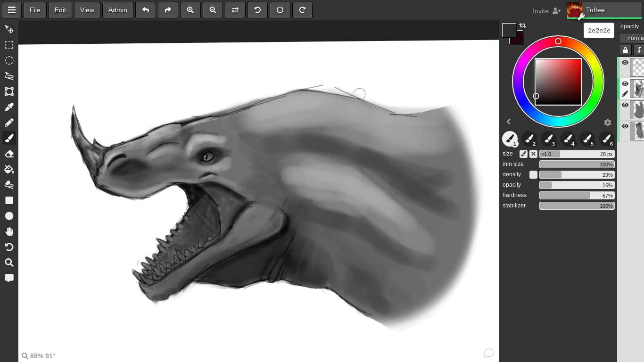Toggle the density pressure checkbox
644x362 pixels.
pyautogui.click(x=533, y=175)
